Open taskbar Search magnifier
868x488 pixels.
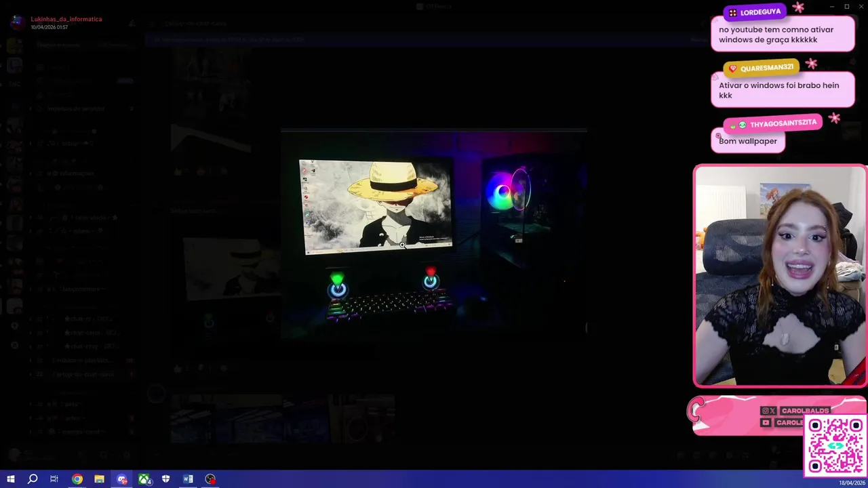click(x=32, y=479)
